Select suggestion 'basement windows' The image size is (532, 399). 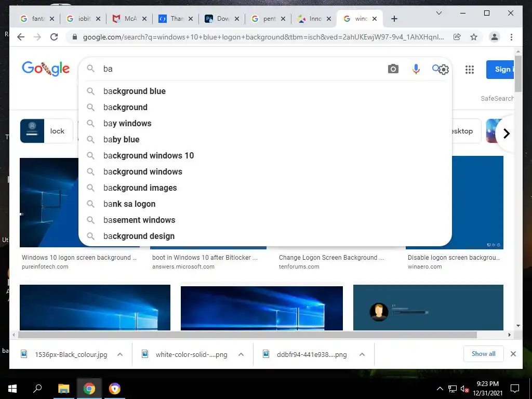click(x=265, y=220)
